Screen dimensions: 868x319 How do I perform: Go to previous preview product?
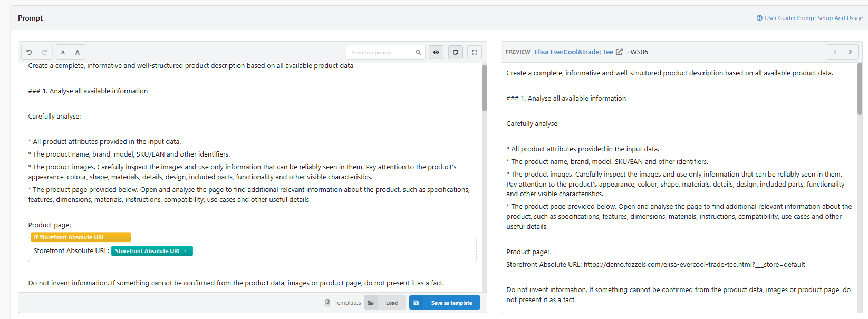[835, 52]
